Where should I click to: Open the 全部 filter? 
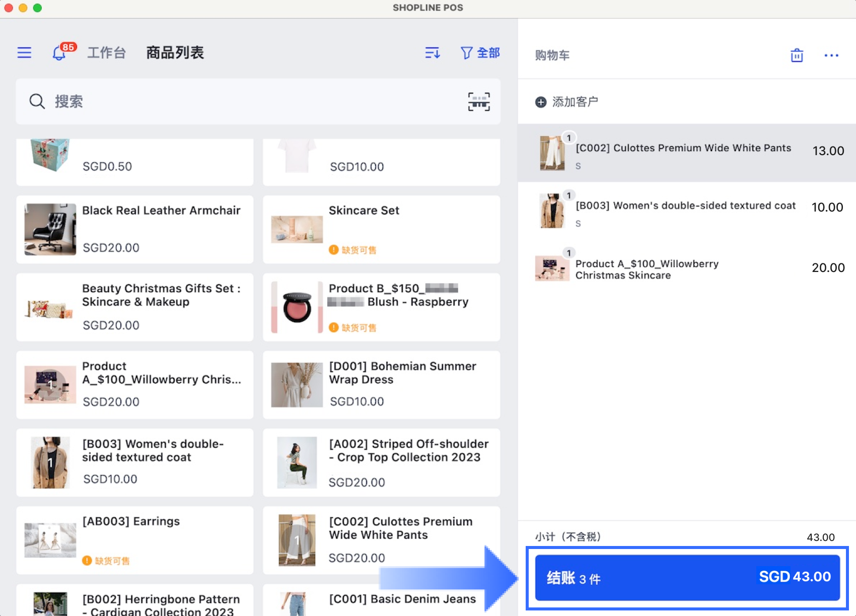point(480,52)
